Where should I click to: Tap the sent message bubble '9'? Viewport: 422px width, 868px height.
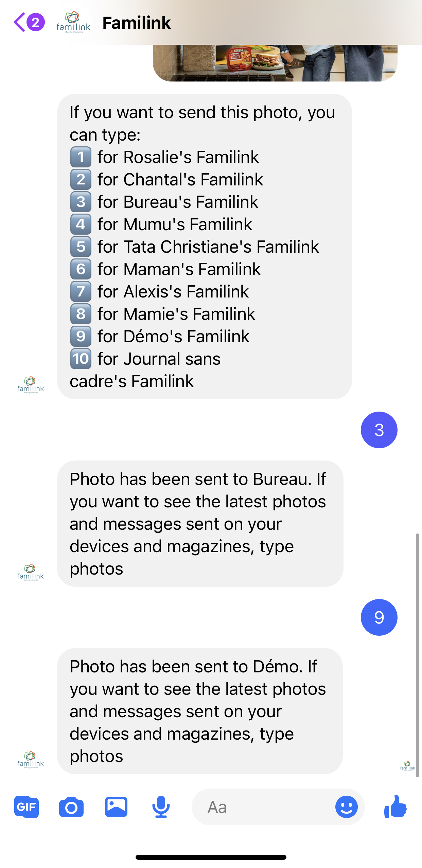379,617
